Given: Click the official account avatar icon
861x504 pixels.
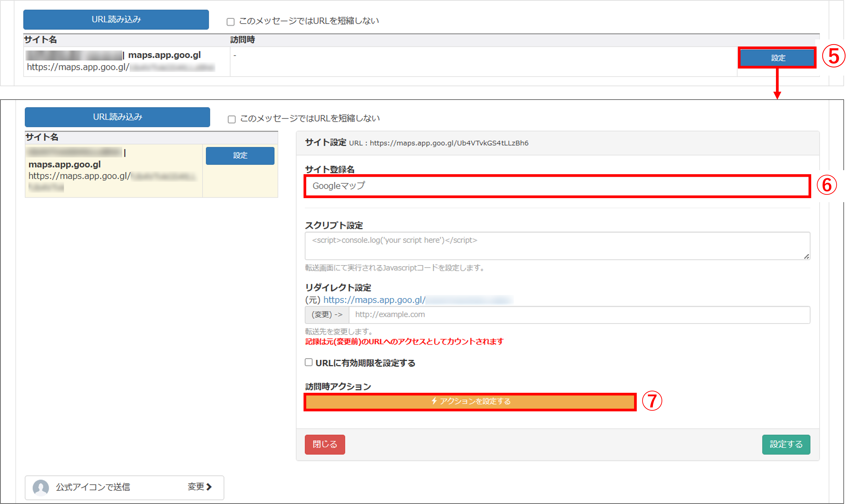Looking at the screenshot, I should point(41,487).
